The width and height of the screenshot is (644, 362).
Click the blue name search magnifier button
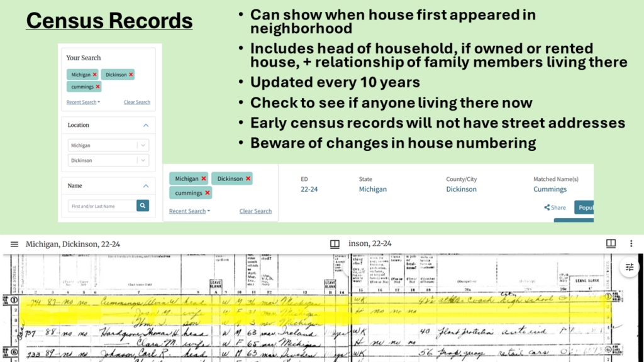click(143, 206)
